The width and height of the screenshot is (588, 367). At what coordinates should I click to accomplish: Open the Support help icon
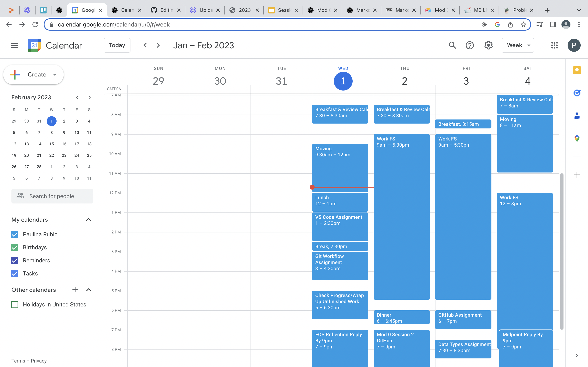tap(470, 45)
